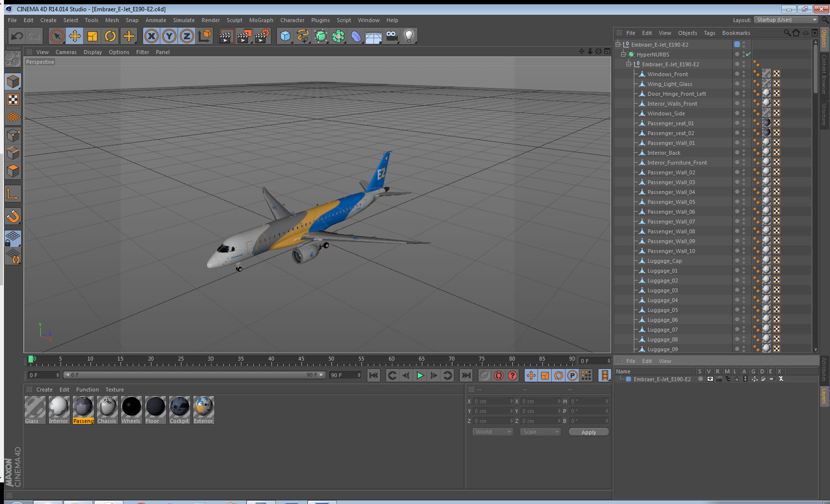The image size is (830, 504).
Task: Toggle automatic keyframing button
Action: coord(499,375)
